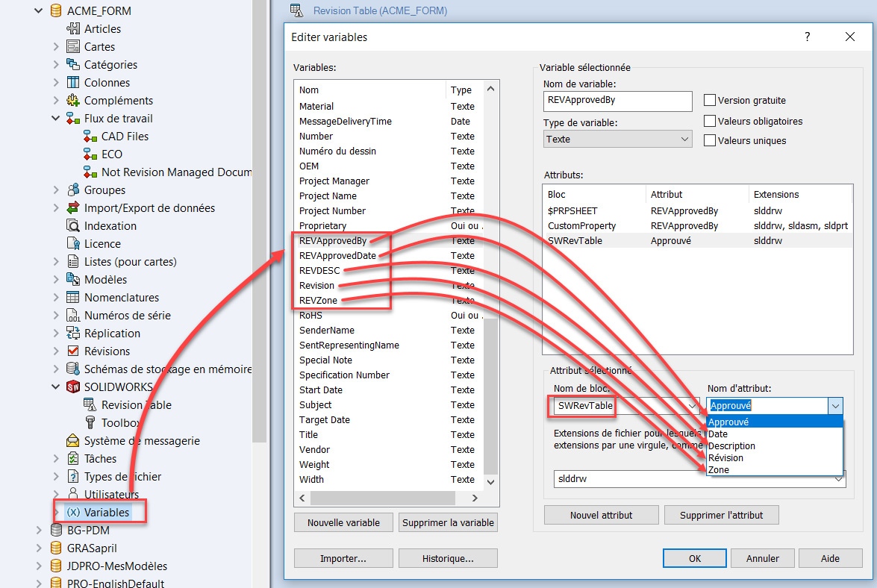The height and width of the screenshot is (588, 877).
Task: Click the Supprimer l'attribut button
Action: (722, 516)
